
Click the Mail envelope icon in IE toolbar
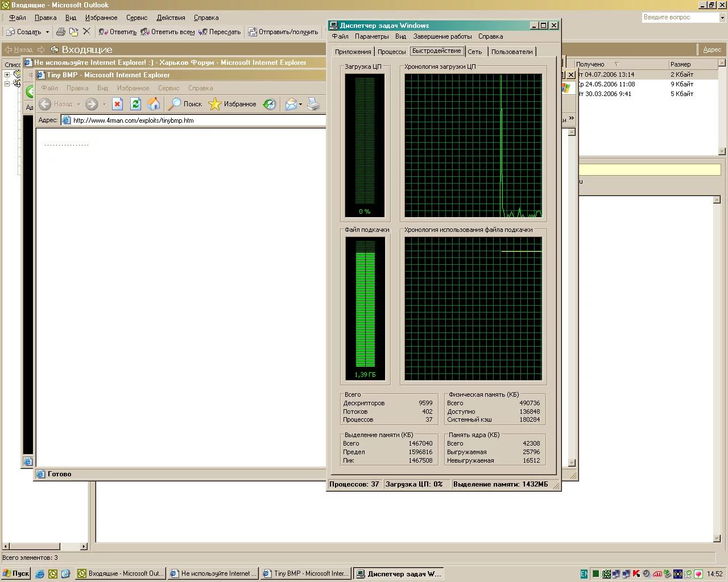pyautogui.click(x=291, y=104)
